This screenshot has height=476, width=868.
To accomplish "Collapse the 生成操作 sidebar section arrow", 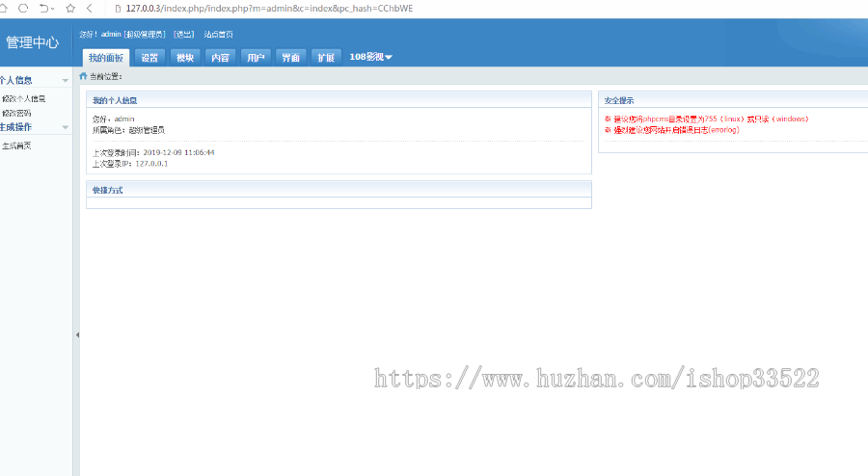I will 66,127.
